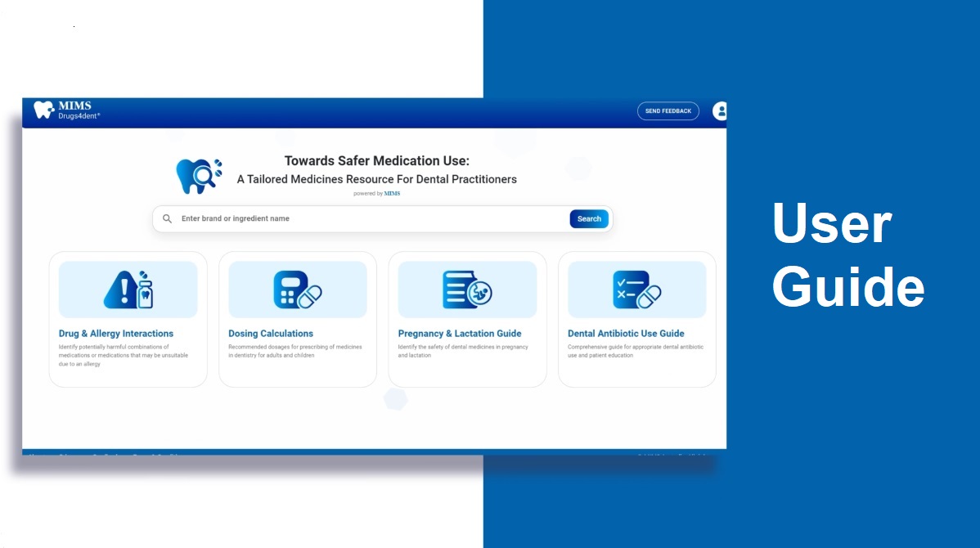Screen dimensions: 980x548
Task: Follow the Dosing Calculations title link
Action: coord(271,334)
